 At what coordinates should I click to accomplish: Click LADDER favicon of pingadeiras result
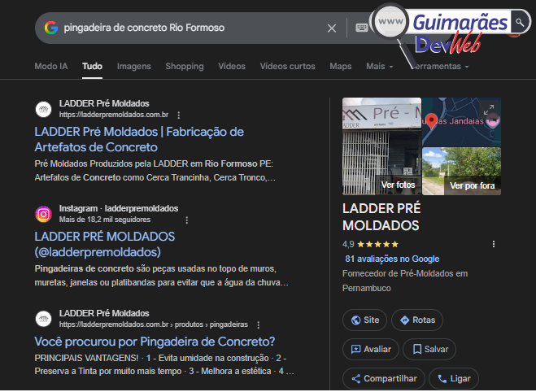(x=43, y=319)
